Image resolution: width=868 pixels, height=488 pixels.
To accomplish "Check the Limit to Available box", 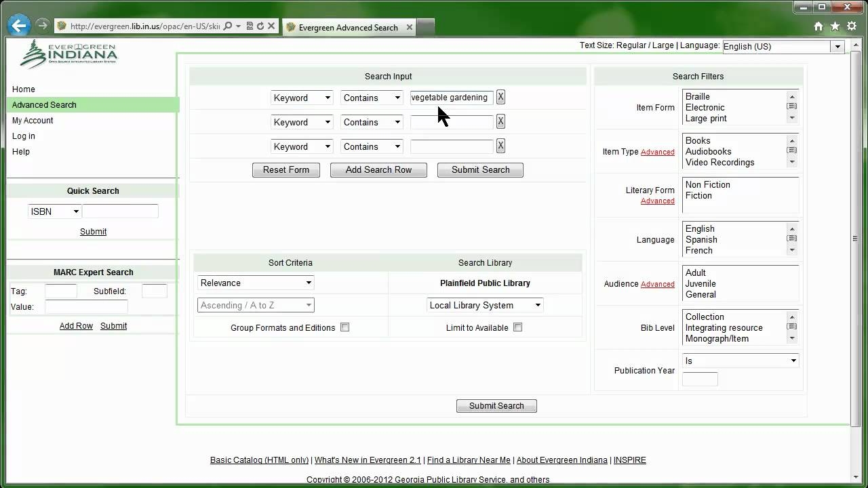I will click(x=517, y=327).
